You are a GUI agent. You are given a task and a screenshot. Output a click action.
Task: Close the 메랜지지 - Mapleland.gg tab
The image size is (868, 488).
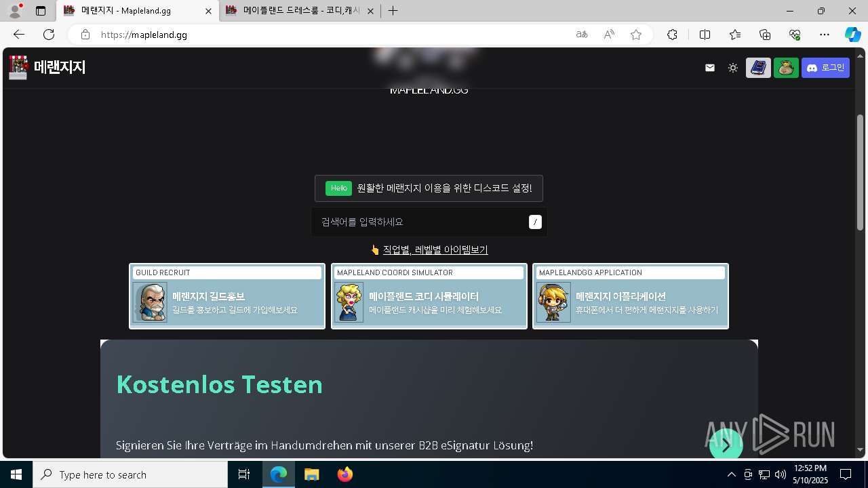[x=208, y=11]
